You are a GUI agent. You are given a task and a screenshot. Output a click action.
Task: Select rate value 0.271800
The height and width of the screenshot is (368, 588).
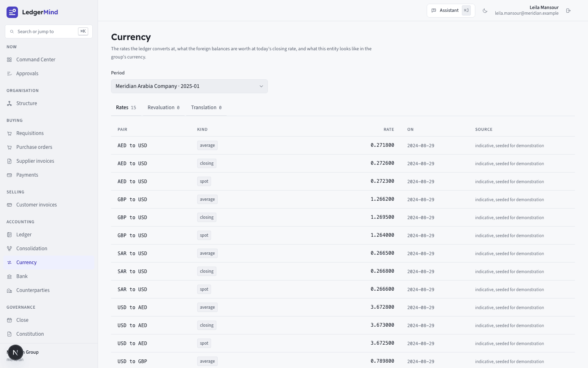[382, 145]
